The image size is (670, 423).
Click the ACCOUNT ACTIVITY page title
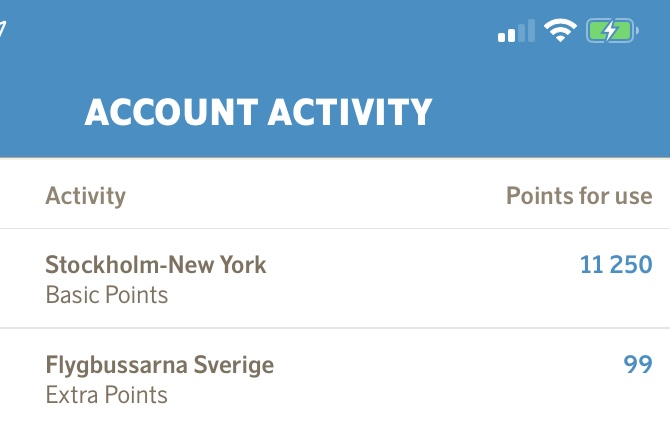(x=258, y=112)
